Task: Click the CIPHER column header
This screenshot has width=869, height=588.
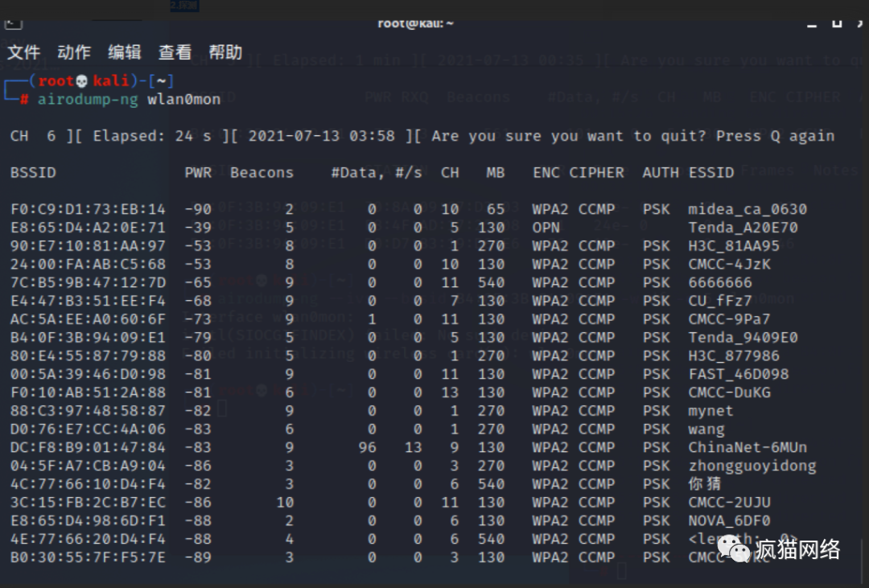Action: 596,172
